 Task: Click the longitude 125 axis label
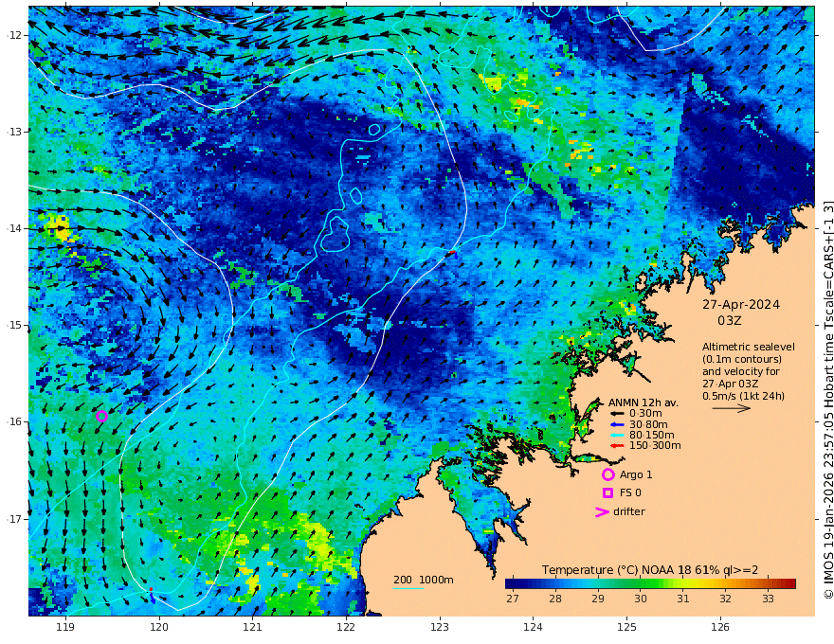click(x=627, y=627)
